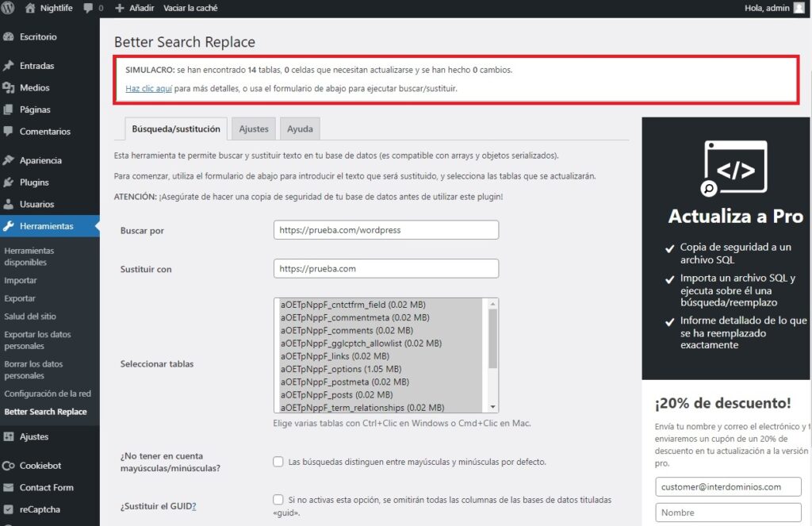Viewport: 812px width, 526px height.
Task: Open the Cookiebot menu label
Action: click(x=40, y=466)
